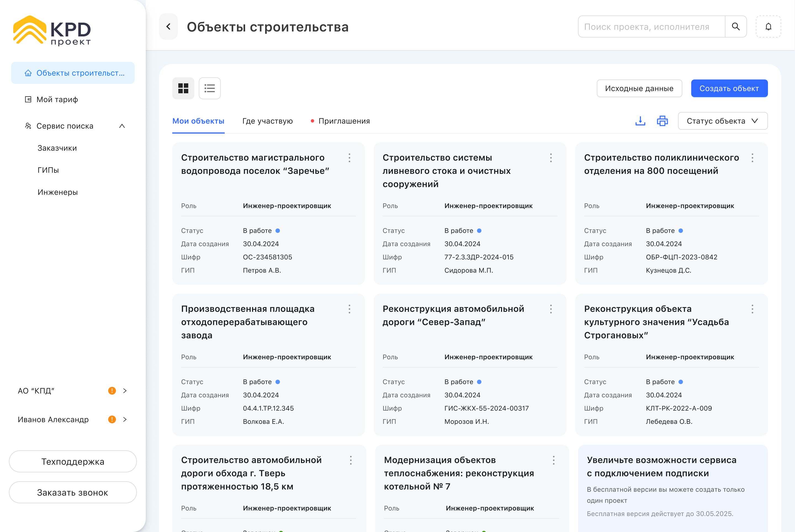This screenshot has height=532, width=795.
Task: Click the KPD проект logo
Action: [52, 31]
